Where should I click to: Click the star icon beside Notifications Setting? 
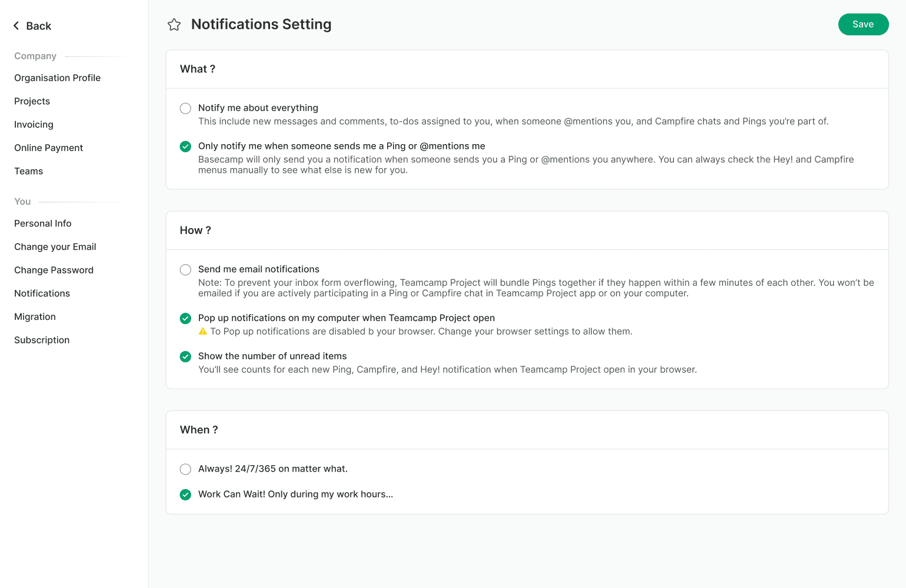174,25
